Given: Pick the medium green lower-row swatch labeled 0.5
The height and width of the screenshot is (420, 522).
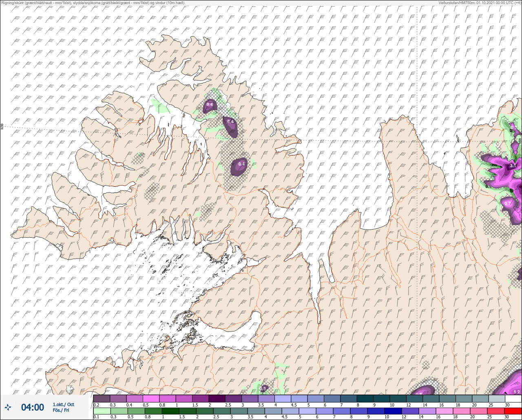Looking at the screenshot, I should pyautogui.click(x=136, y=410).
